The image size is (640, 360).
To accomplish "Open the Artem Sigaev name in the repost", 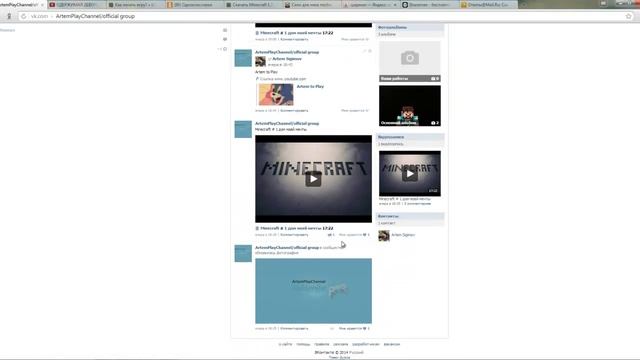I will (x=287, y=59).
